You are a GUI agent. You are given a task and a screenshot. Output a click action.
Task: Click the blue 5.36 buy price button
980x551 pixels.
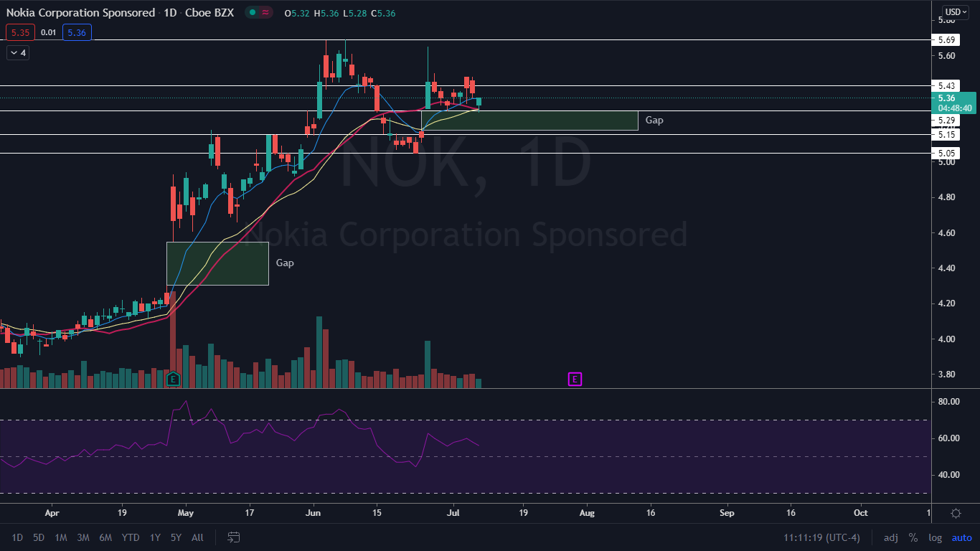76,32
